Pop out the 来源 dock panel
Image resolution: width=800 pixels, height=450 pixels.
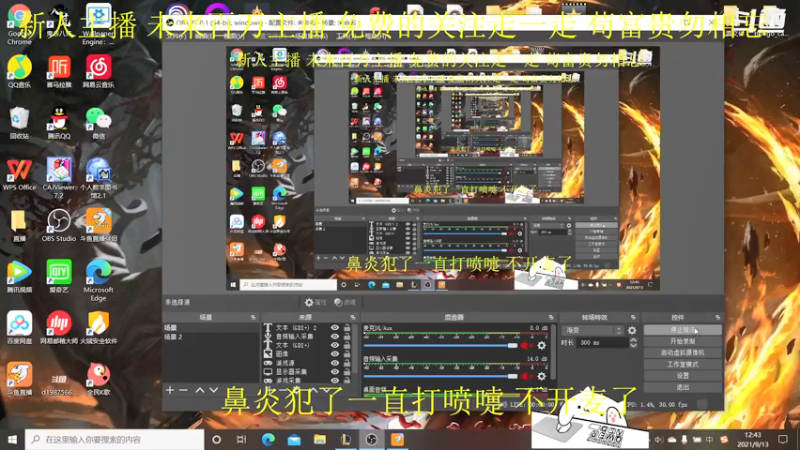coord(353,317)
